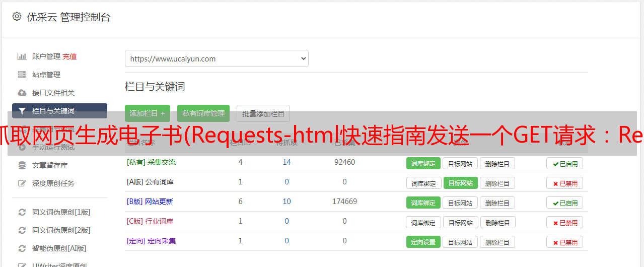Click 目标网站 for 行业词库 row
The height and width of the screenshot is (267, 644).
pyautogui.click(x=461, y=222)
